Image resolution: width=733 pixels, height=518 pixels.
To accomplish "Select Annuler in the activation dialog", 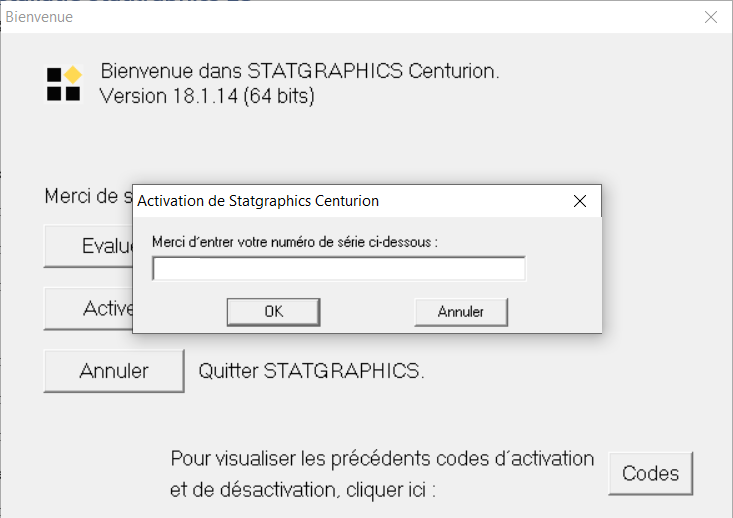I will pyautogui.click(x=461, y=312).
